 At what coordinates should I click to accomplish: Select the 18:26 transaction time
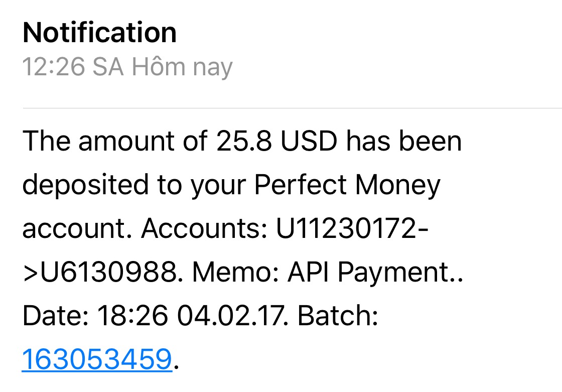133,316
